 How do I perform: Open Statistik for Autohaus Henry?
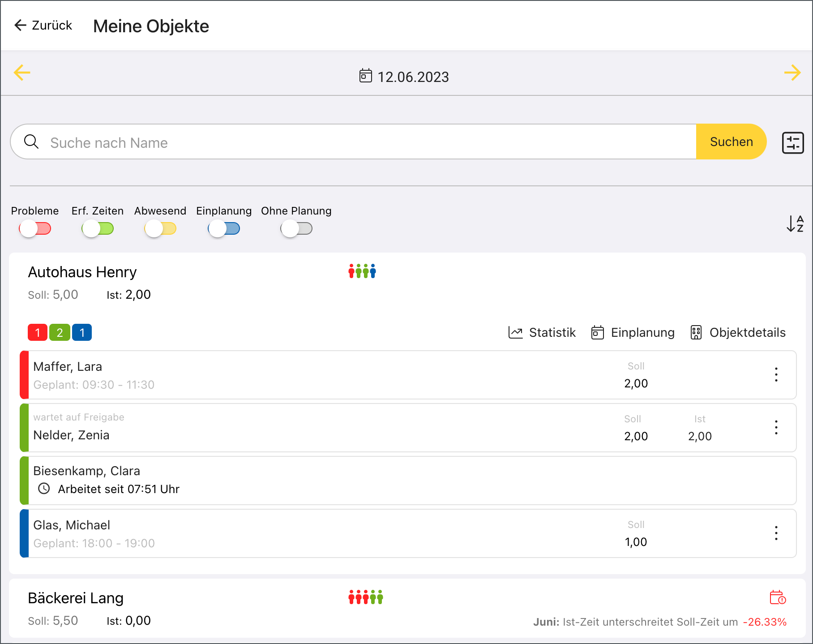point(542,332)
